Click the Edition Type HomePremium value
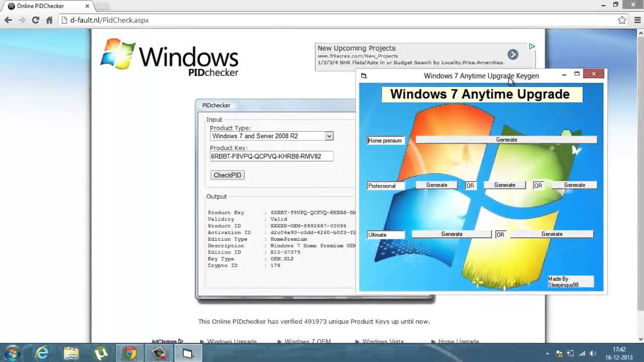Image resolution: width=644 pixels, height=362 pixels. (289, 239)
